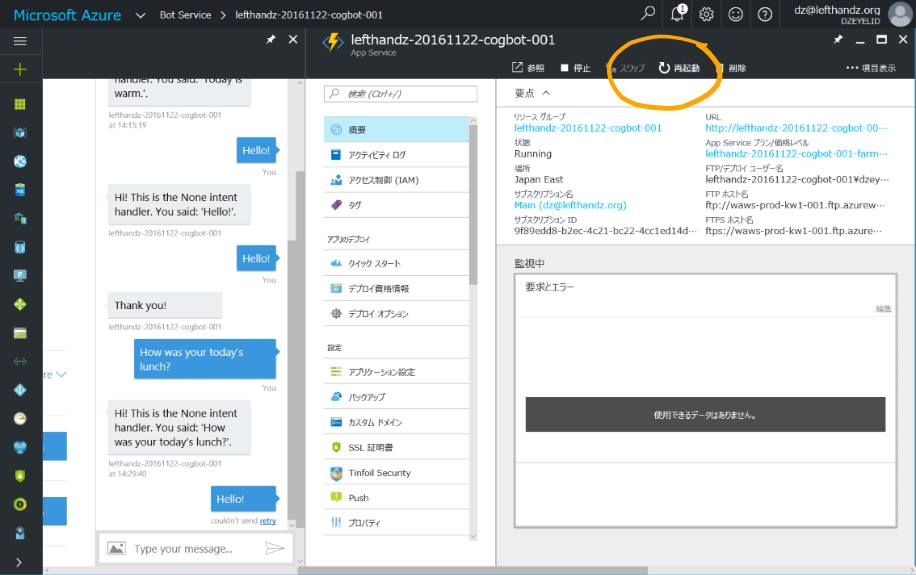916x575 pixels.
Task: Open アクセス制御 (IAM) menu item
Action: click(x=396, y=180)
